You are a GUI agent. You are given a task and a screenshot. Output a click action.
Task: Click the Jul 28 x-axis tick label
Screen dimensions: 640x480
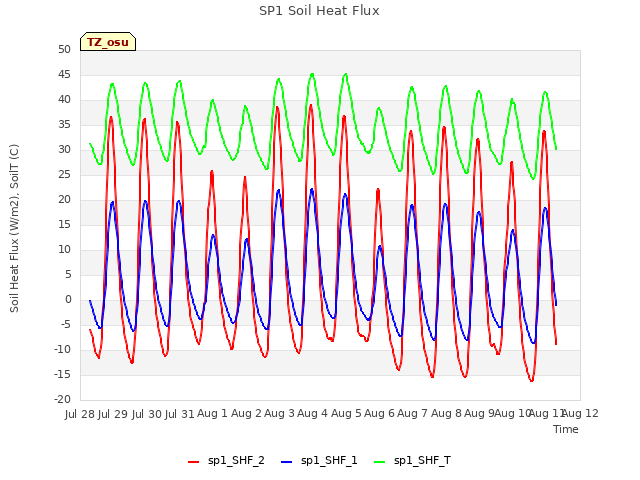80,414
